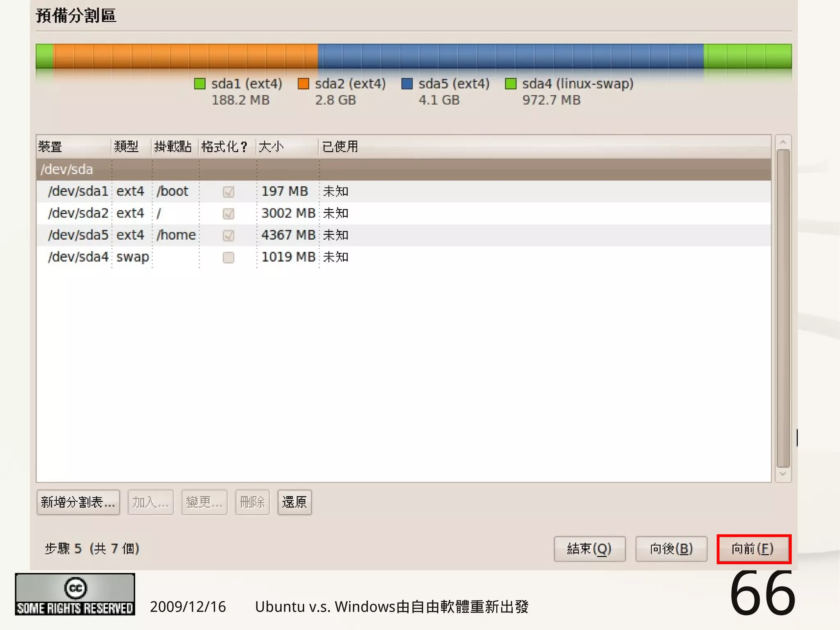This screenshot has height=630, width=840.
Task: Click the 新增分割表... button
Action: click(78, 502)
